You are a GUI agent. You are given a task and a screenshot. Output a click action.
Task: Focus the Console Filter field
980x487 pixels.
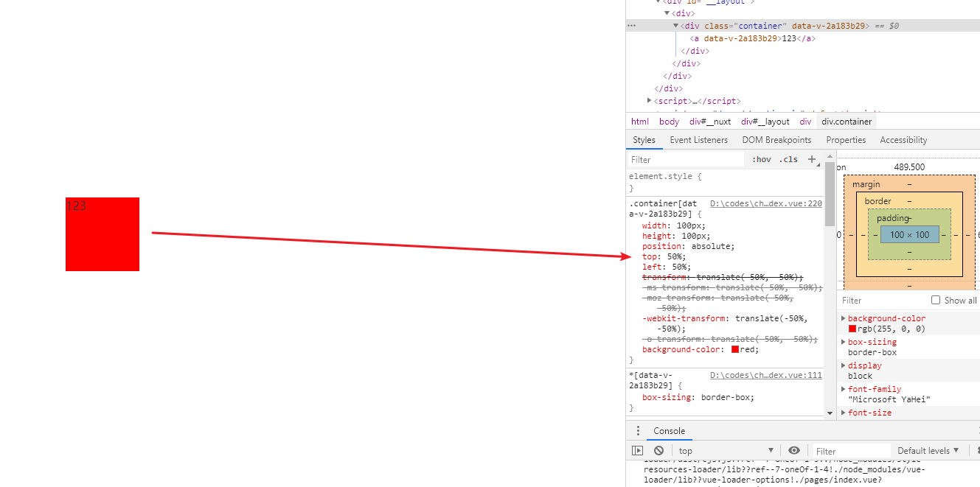pos(850,451)
